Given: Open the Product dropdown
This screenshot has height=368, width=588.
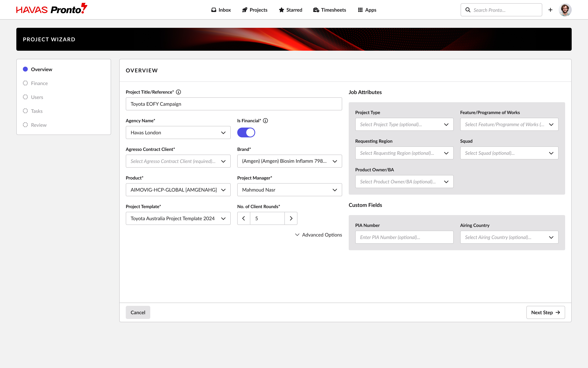Looking at the screenshot, I should pos(178,190).
